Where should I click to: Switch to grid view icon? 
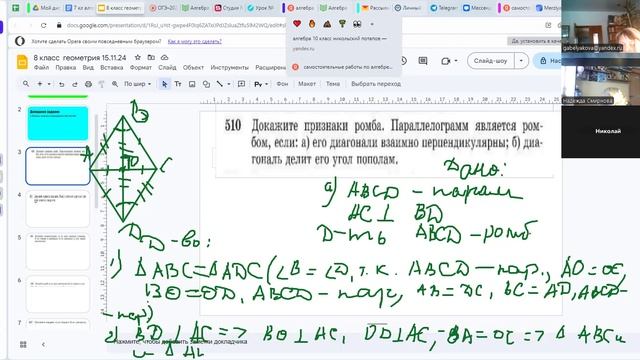click(23, 344)
